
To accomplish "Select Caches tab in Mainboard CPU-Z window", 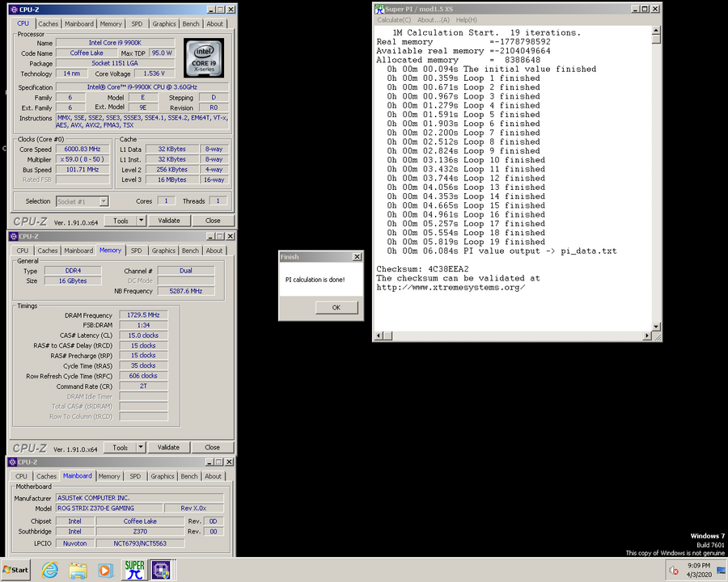I will (46, 476).
